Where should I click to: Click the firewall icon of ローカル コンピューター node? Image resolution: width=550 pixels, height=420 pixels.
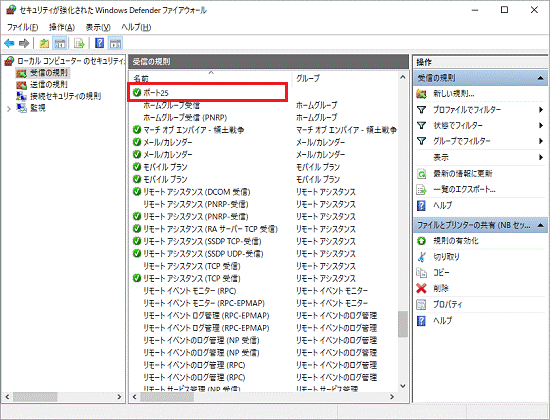tap(9, 61)
